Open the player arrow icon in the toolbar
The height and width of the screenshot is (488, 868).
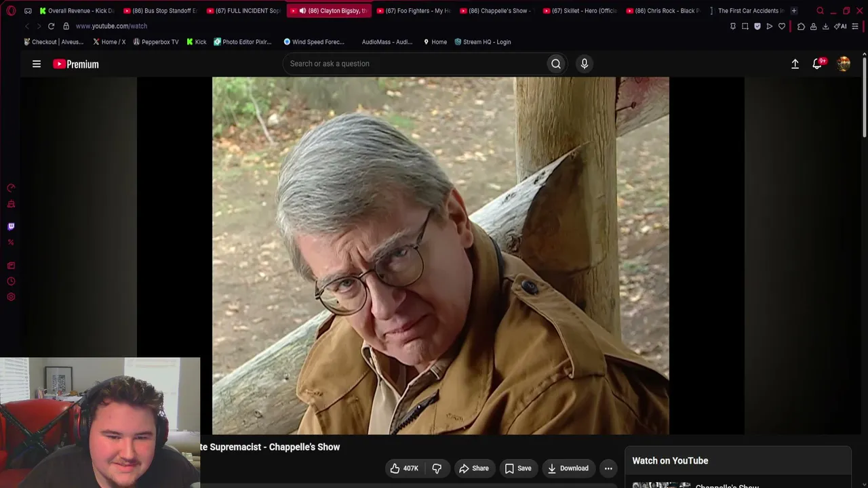click(x=770, y=26)
